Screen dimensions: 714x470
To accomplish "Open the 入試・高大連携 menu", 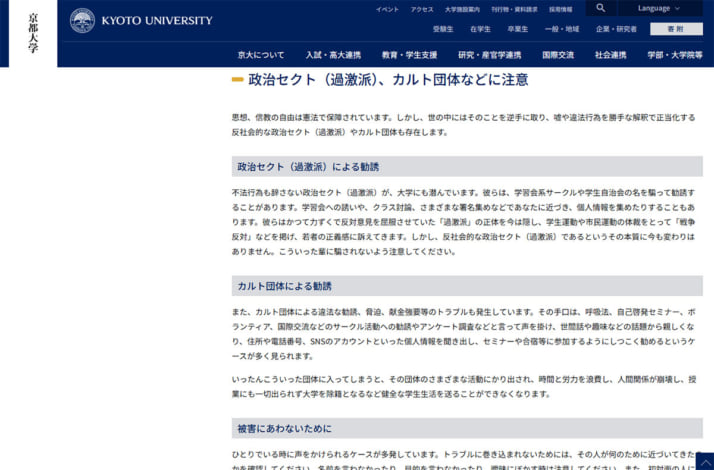I will 333,55.
